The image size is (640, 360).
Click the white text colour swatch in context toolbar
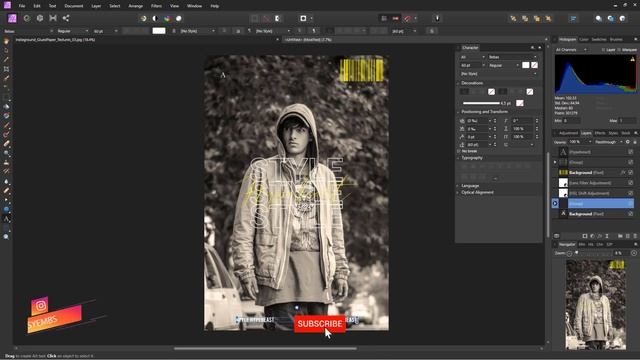point(159,31)
